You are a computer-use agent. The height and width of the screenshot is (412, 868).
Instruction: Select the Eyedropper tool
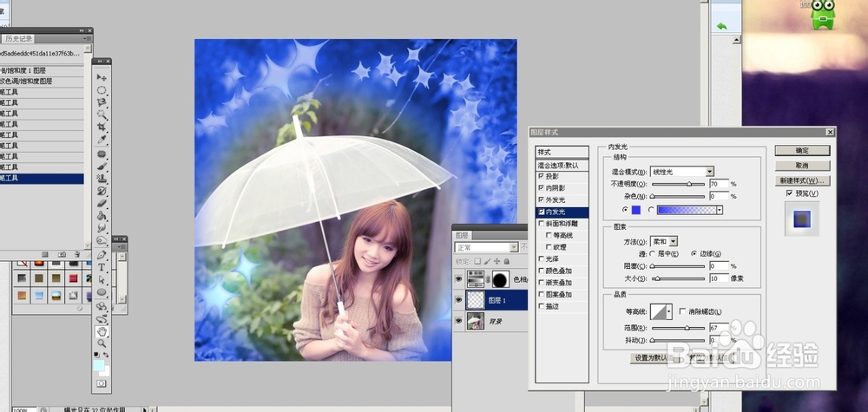[102, 139]
